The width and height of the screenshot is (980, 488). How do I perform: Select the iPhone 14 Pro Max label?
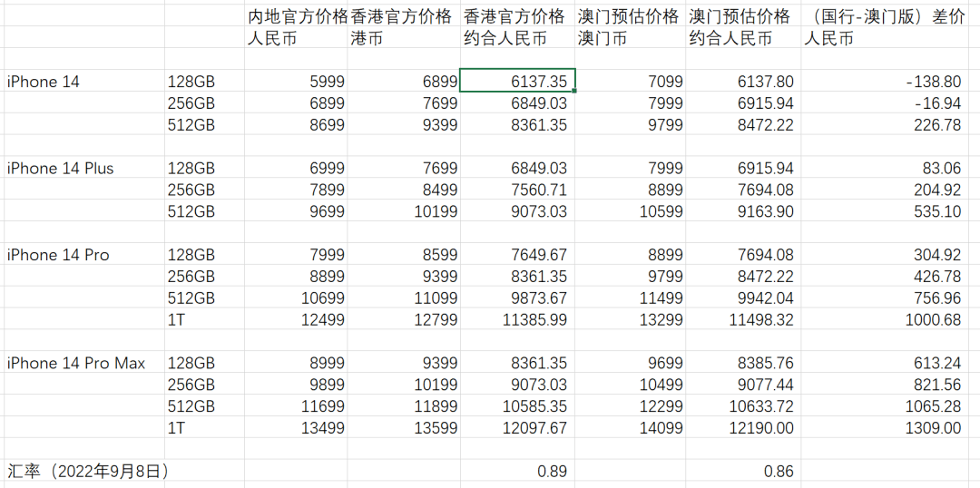75,363
